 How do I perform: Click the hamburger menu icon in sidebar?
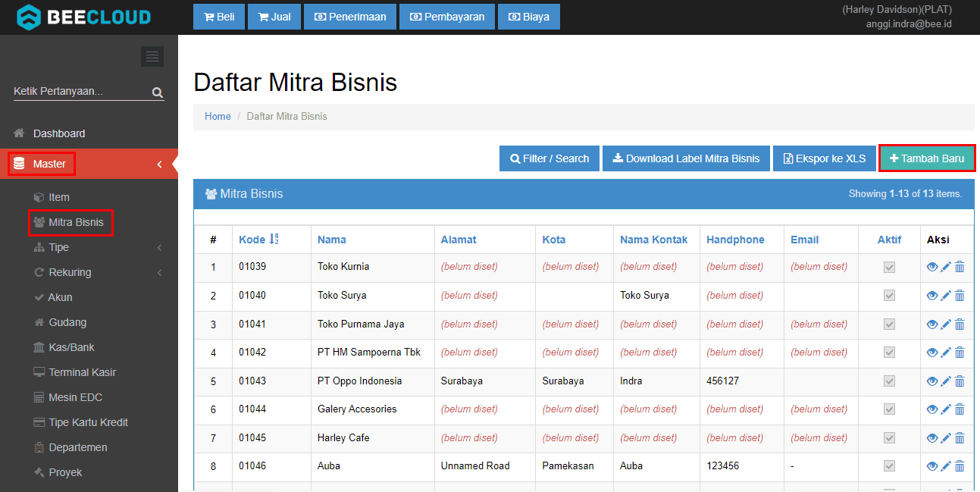tap(152, 57)
